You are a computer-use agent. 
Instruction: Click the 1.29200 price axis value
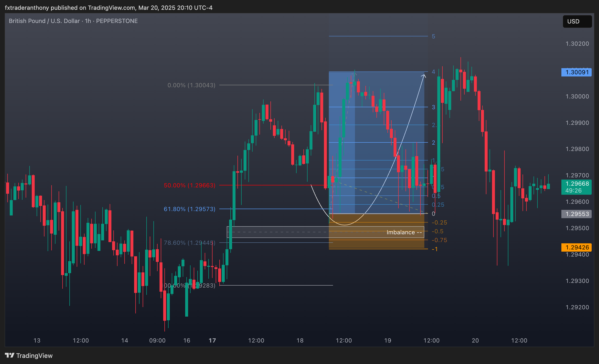click(x=577, y=307)
